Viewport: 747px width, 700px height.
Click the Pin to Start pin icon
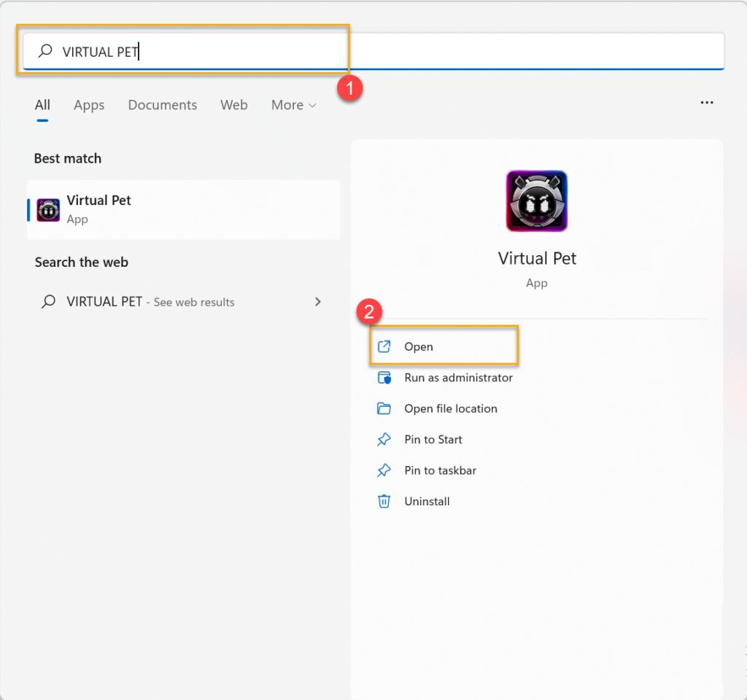[384, 440]
